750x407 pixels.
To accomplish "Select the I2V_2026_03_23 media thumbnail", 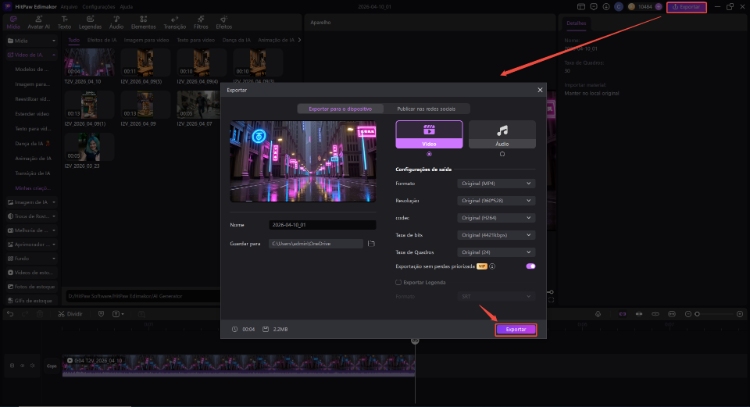I will click(89, 147).
